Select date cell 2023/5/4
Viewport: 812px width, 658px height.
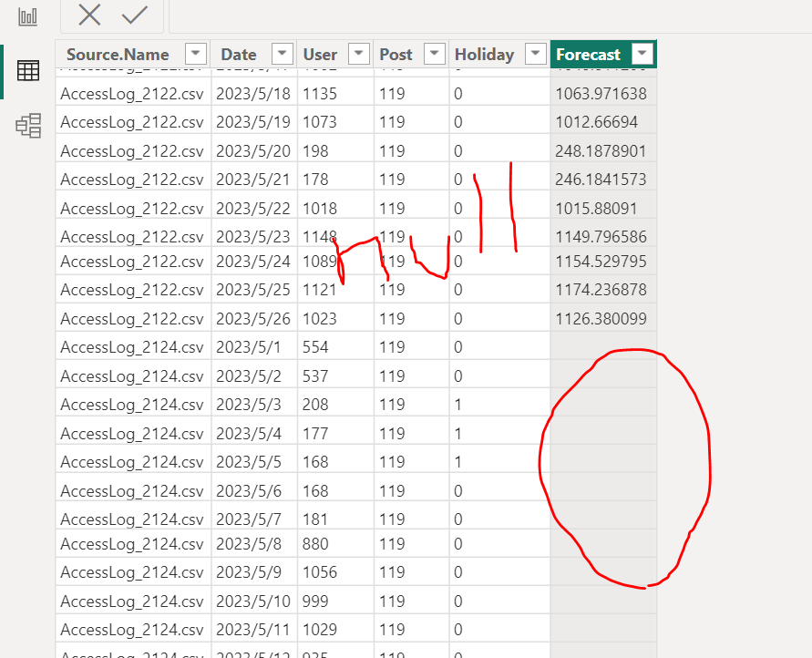click(248, 433)
